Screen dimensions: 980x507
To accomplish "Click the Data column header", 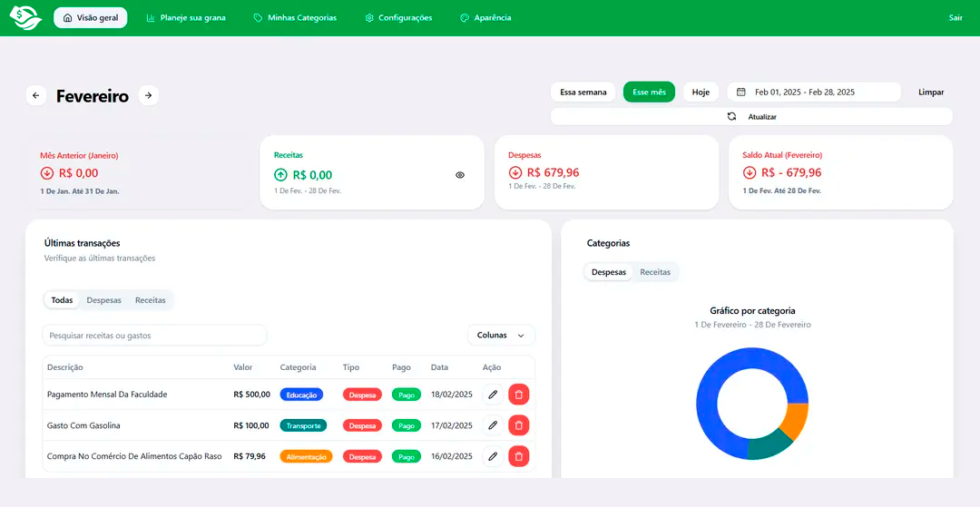I will (439, 367).
